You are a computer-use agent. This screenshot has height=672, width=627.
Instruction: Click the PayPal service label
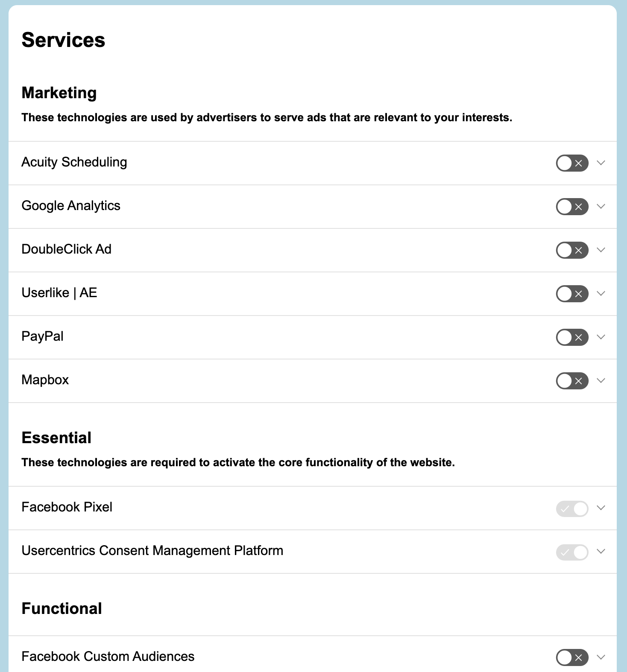(x=42, y=336)
